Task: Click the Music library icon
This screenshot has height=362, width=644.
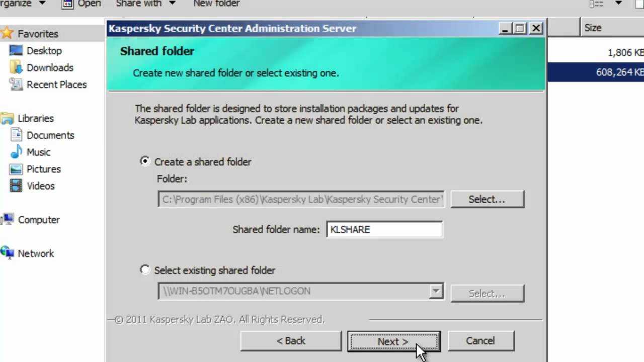Action: pos(16,152)
